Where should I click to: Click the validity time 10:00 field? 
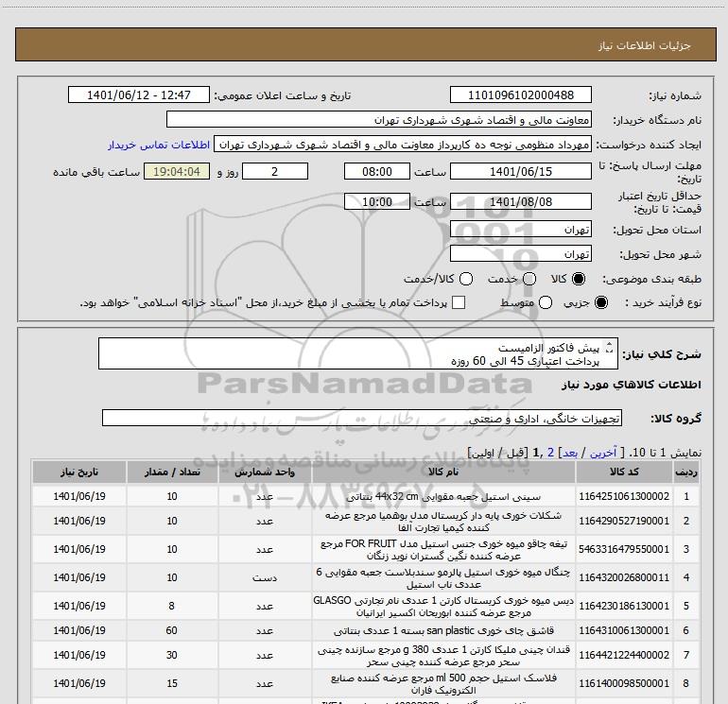tap(377, 201)
